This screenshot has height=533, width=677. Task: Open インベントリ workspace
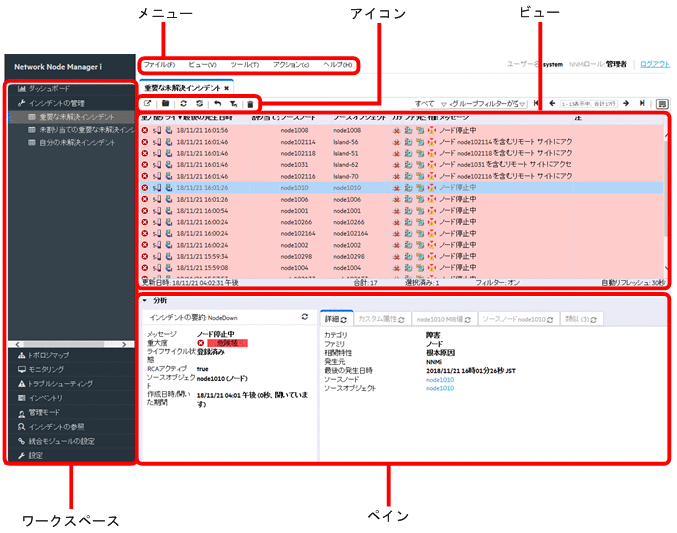pyautogui.click(x=40, y=398)
